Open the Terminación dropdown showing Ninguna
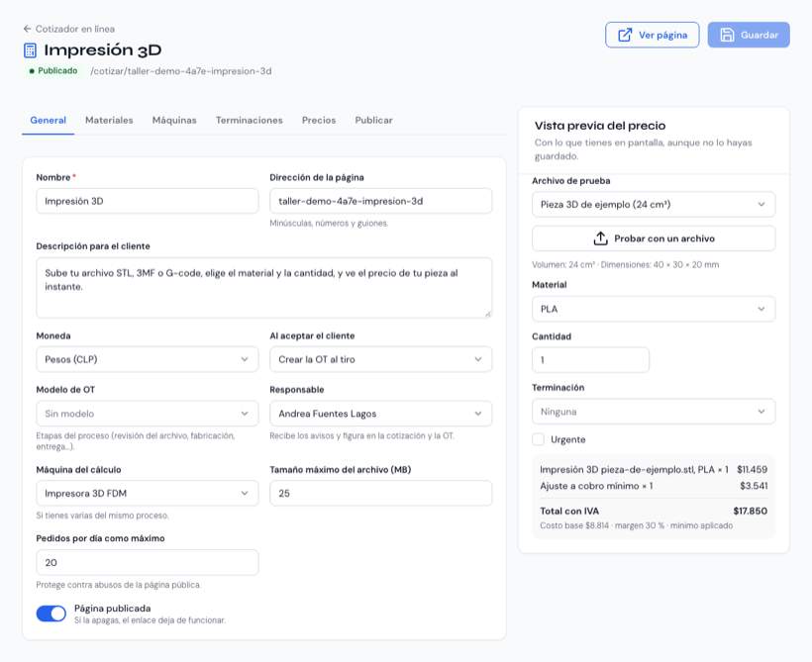The height and width of the screenshot is (662, 812). coord(654,412)
